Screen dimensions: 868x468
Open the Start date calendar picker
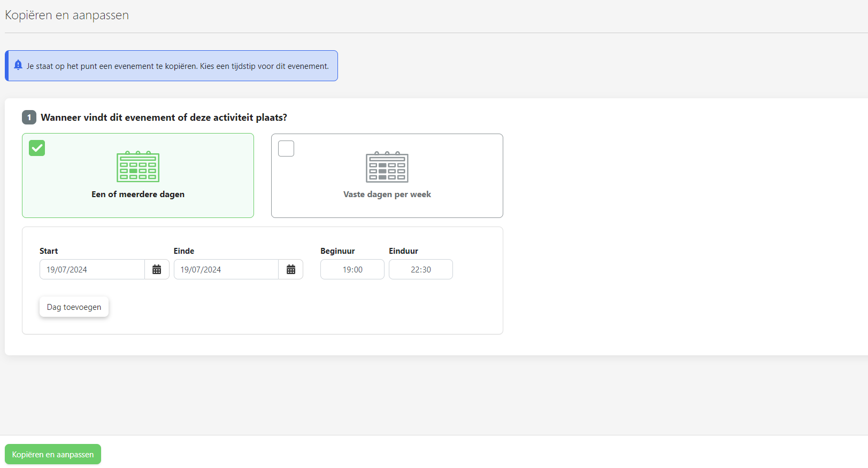pos(157,269)
